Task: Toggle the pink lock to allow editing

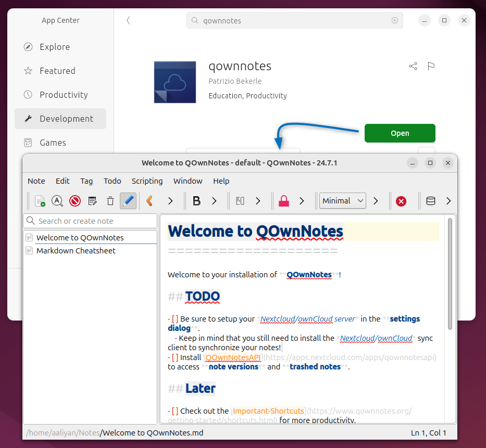Action: [x=284, y=200]
